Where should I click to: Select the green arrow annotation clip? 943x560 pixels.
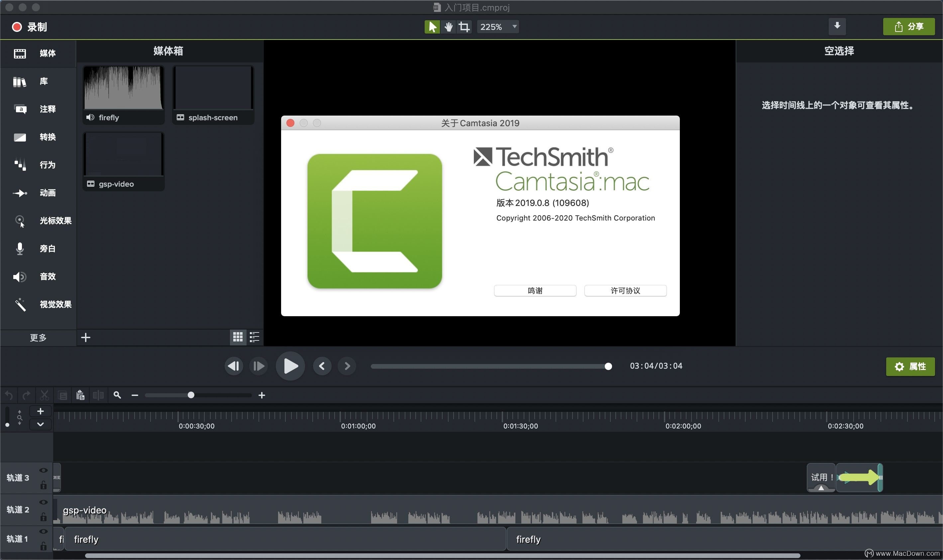[859, 478]
